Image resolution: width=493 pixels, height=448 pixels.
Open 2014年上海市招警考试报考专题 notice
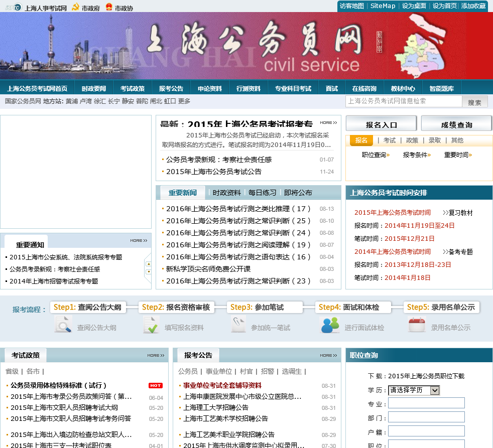[54, 281]
